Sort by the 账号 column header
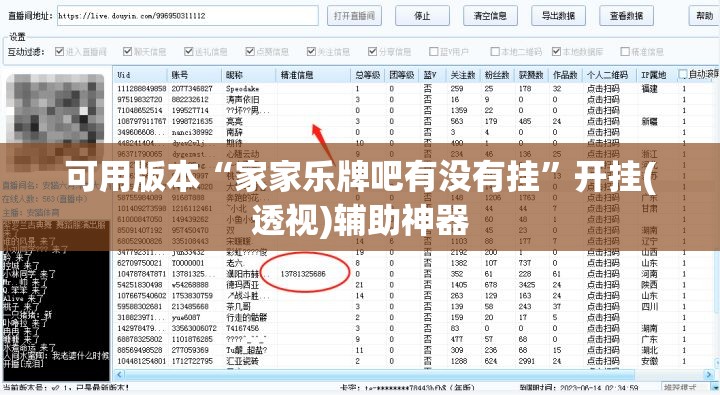 (x=195, y=75)
